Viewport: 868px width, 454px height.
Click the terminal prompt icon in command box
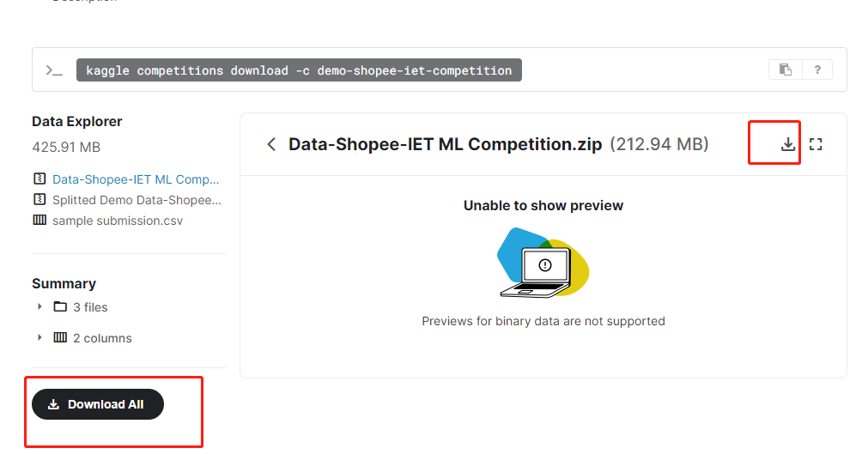pyautogui.click(x=54, y=70)
